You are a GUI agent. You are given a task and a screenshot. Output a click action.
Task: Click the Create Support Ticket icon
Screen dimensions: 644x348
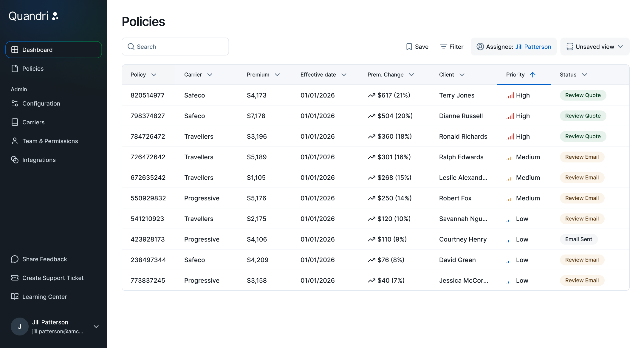tap(15, 278)
